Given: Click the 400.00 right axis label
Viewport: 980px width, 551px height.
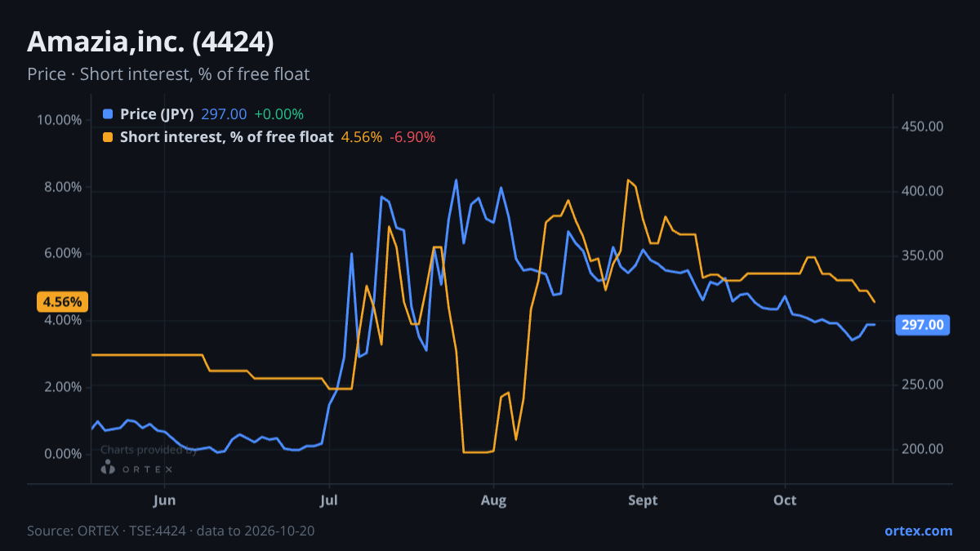Looking at the screenshot, I should [923, 191].
